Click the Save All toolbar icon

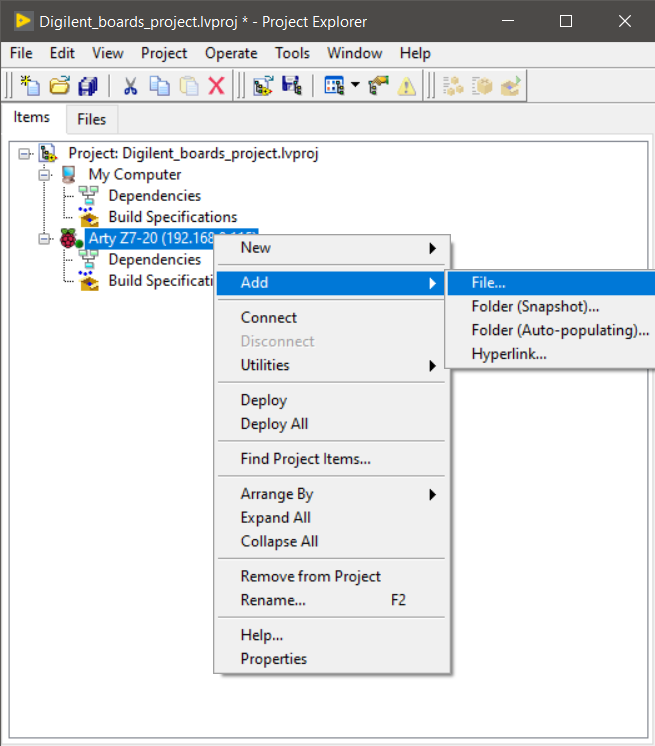click(88, 86)
